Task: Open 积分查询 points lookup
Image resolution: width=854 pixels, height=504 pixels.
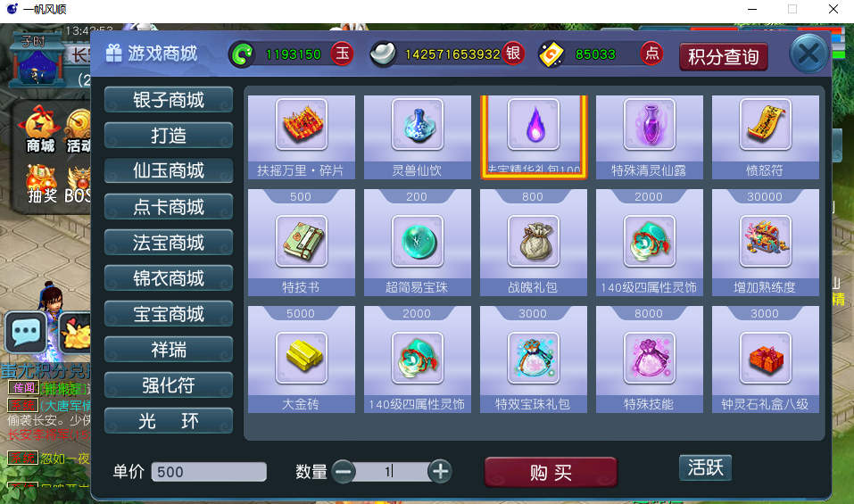Action: (x=724, y=56)
